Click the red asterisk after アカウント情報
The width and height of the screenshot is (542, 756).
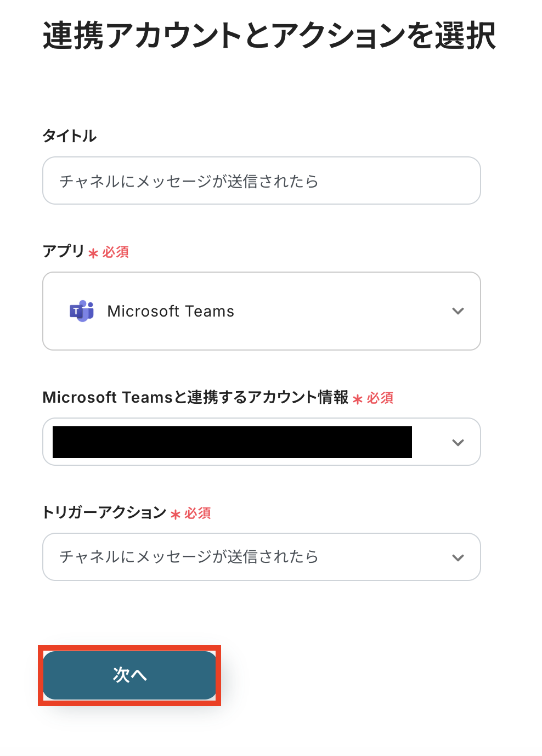coord(358,399)
